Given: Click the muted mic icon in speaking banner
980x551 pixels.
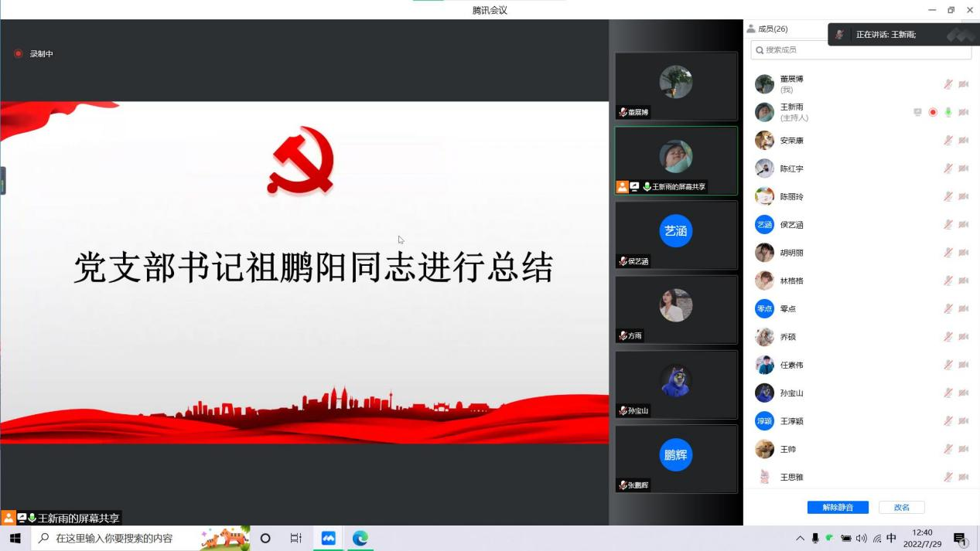Looking at the screenshot, I should 840,35.
